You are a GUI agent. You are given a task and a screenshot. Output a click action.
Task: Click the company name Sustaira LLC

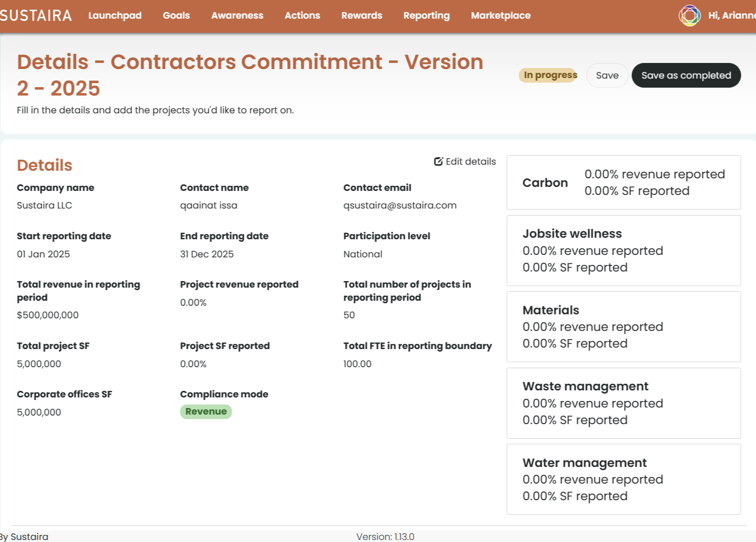click(44, 205)
